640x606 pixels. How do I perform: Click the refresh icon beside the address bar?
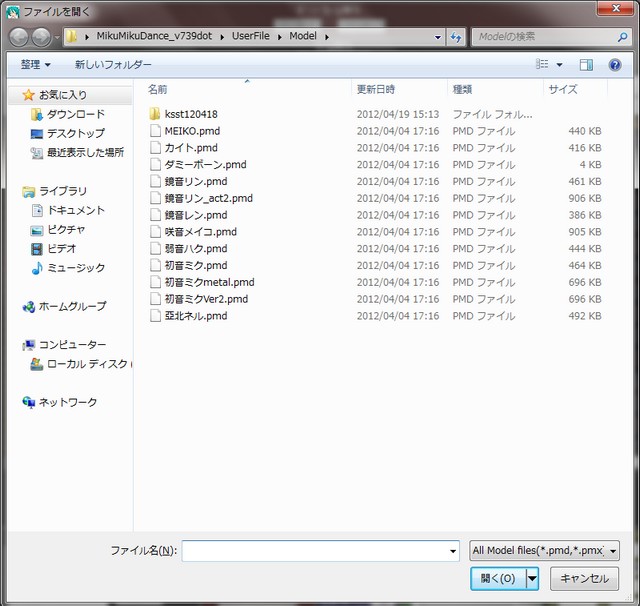[x=456, y=37]
